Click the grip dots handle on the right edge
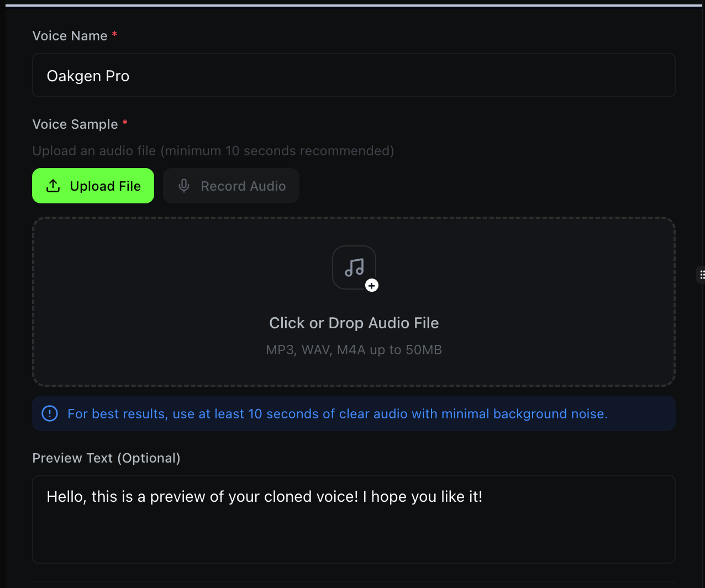 [x=701, y=274]
